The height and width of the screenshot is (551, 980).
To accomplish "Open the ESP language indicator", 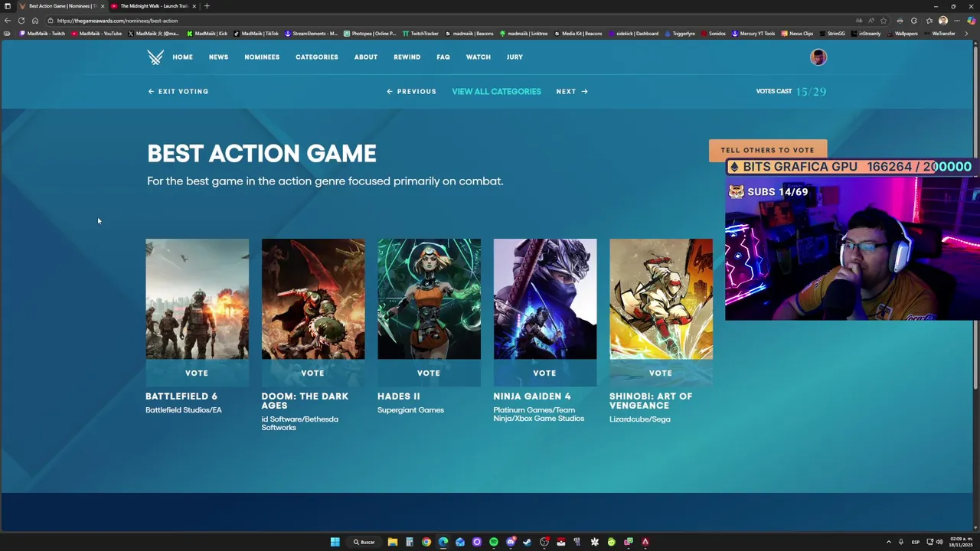I will click(915, 542).
